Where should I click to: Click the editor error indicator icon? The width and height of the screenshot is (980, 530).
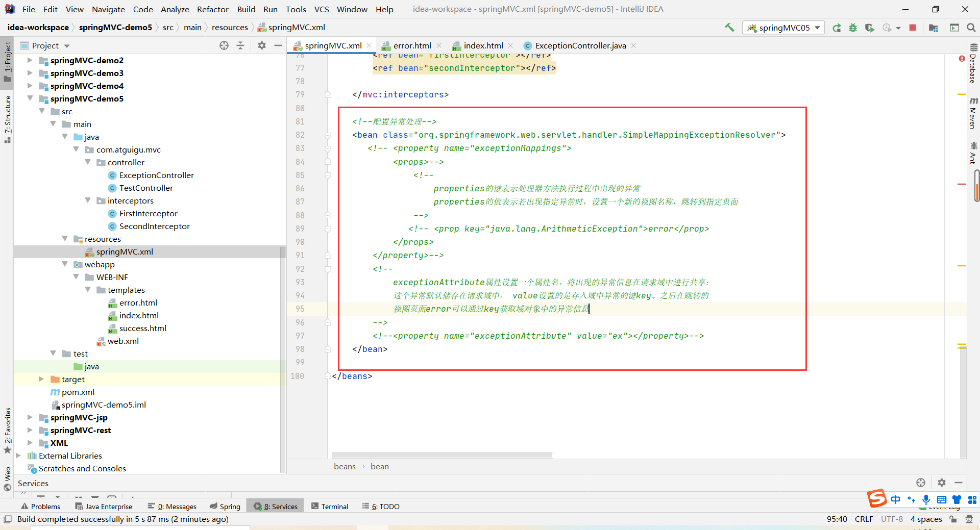coord(962,59)
